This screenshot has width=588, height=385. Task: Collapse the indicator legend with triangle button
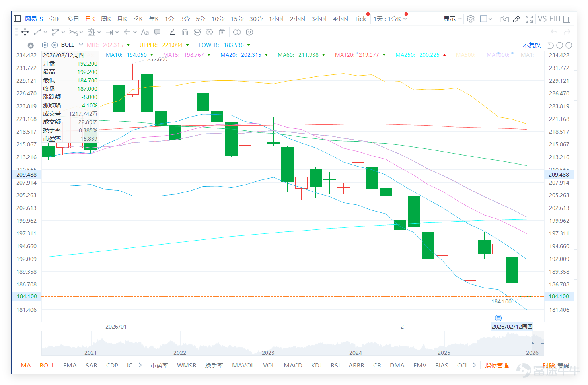(31, 45)
